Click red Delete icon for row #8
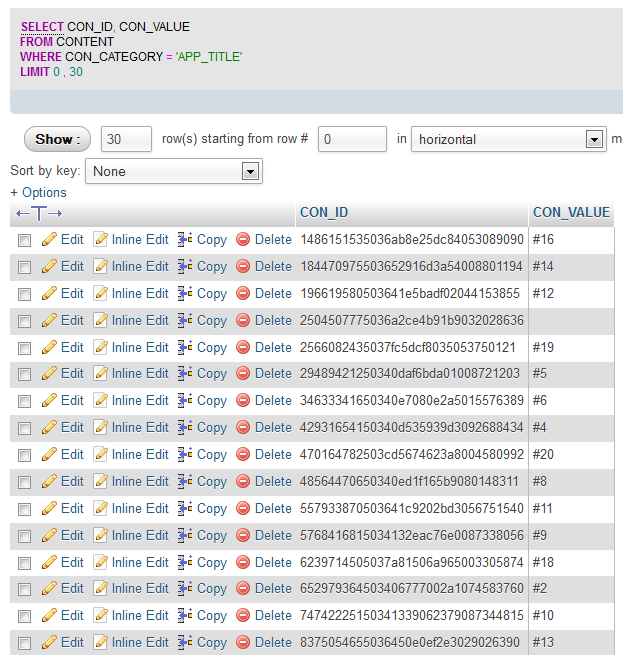 [x=243, y=482]
